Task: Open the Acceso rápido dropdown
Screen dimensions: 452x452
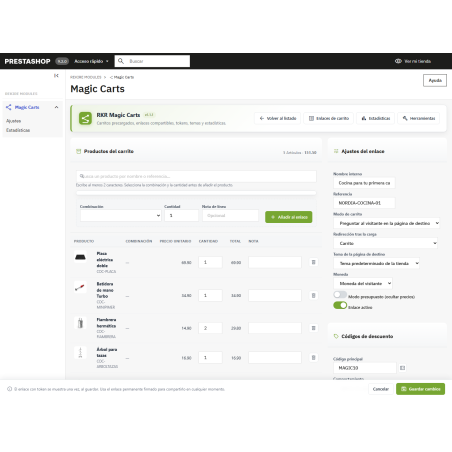Action: pyautogui.click(x=91, y=61)
